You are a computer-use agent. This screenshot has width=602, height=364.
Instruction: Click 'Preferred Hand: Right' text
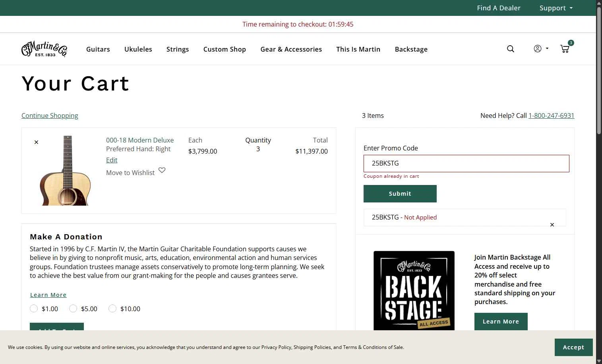[138, 149]
